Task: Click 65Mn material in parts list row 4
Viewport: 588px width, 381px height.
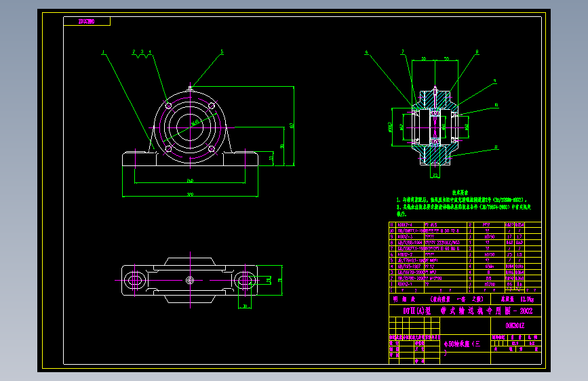Action: click(490, 266)
